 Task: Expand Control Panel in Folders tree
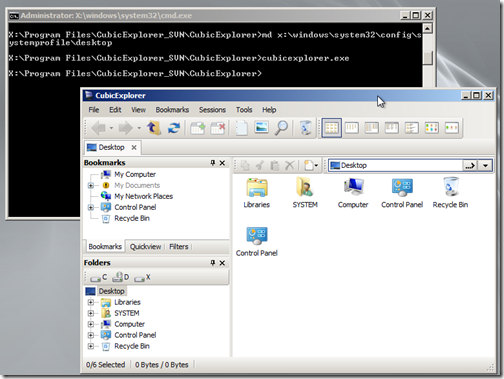click(x=91, y=335)
